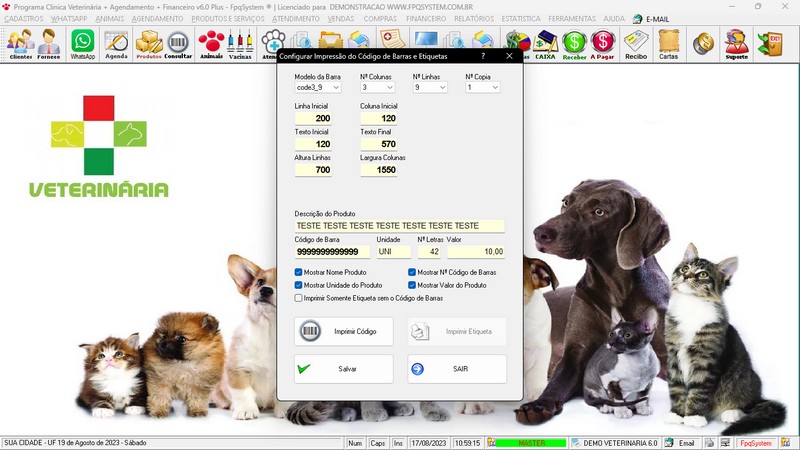Open the Suporte support icon

pos(737,44)
